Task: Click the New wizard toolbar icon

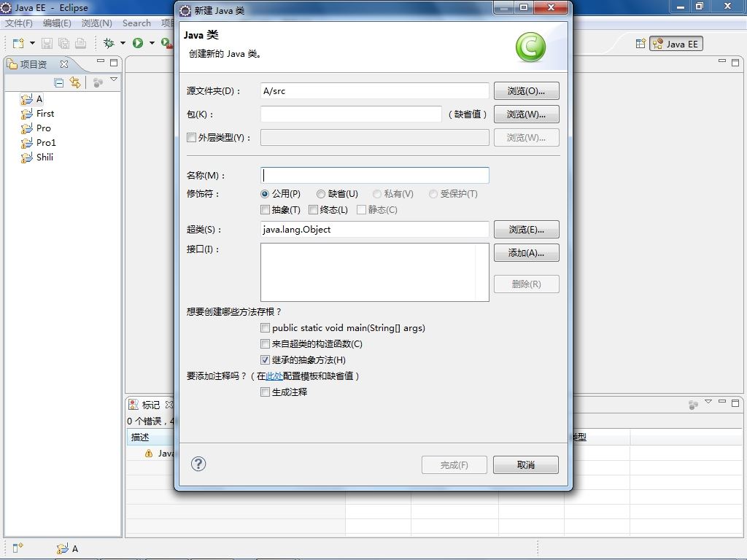Action: coord(18,43)
